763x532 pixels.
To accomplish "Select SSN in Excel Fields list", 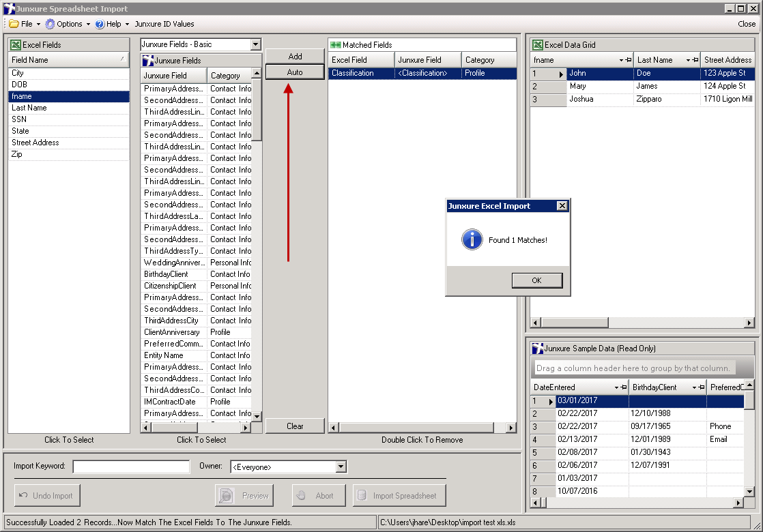I will coord(69,119).
